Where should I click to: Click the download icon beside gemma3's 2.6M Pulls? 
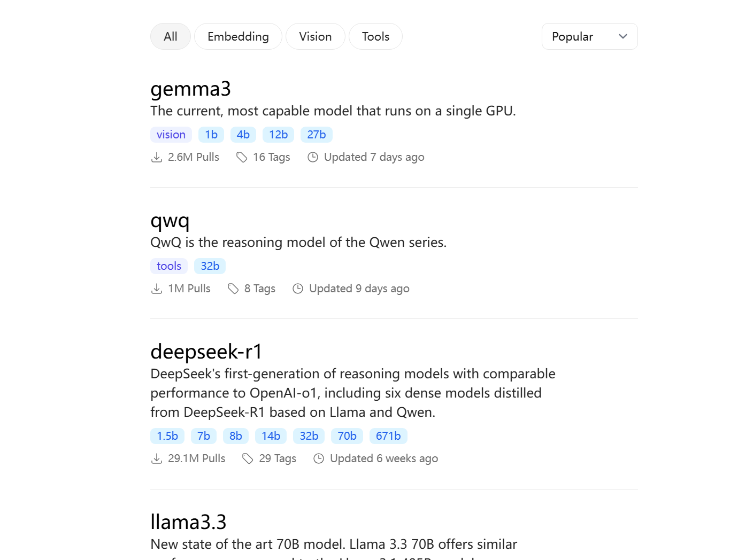(x=157, y=157)
